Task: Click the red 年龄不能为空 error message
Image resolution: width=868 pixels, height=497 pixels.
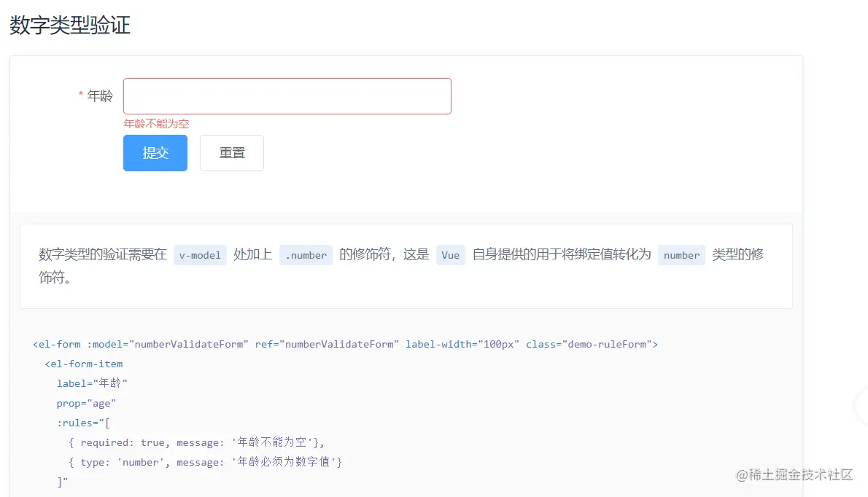Action: 156,124
